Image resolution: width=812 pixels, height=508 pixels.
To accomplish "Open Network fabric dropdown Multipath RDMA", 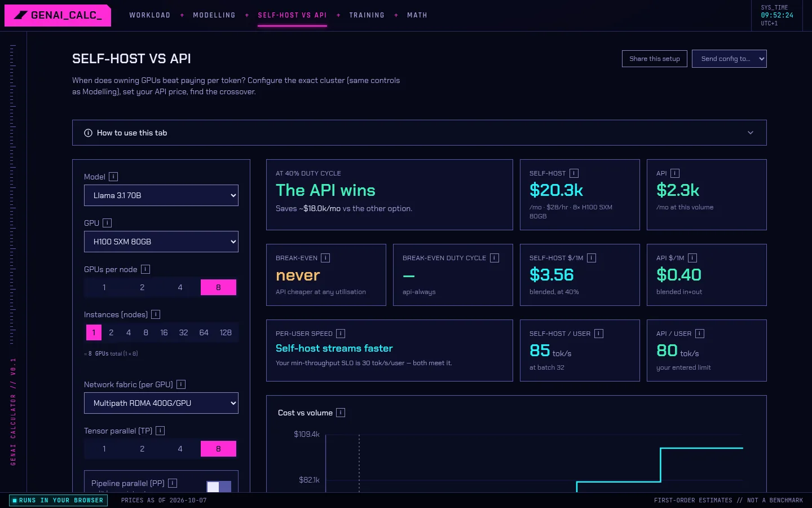I will 161,403.
